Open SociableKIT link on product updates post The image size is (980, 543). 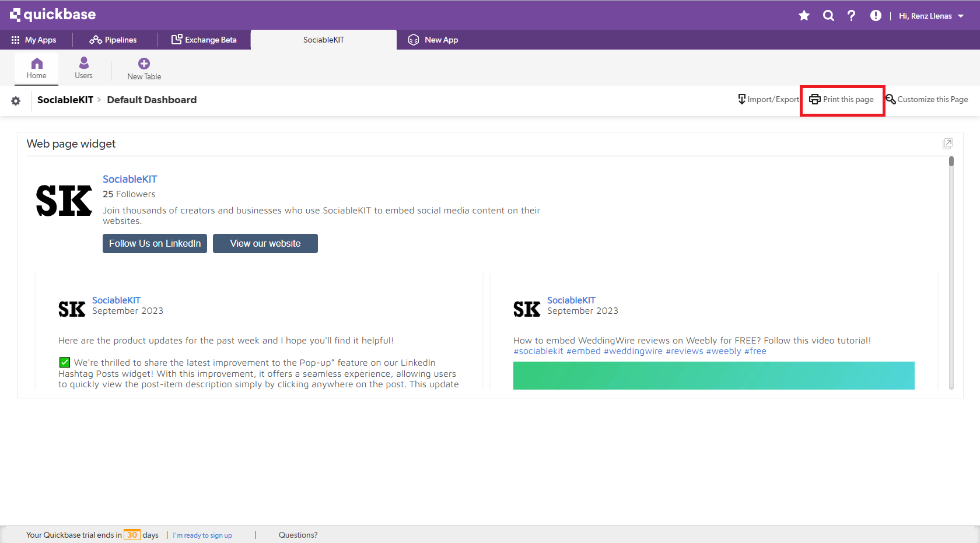116,300
